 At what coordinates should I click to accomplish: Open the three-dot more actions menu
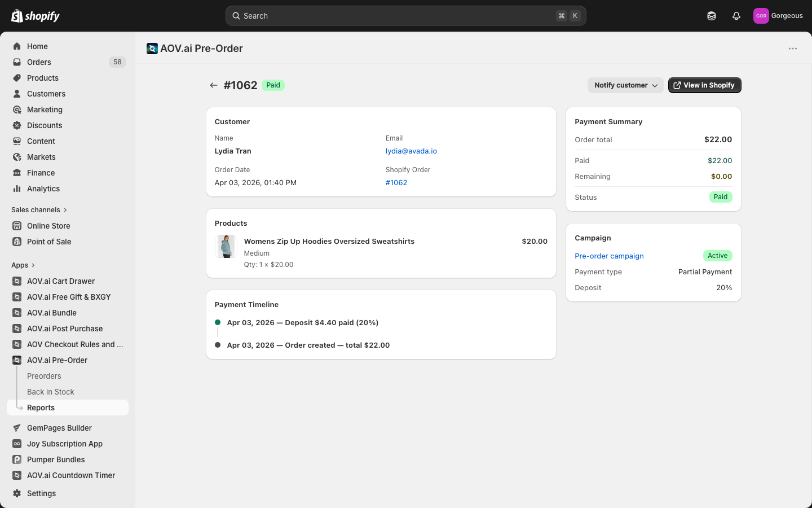tap(793, 49)
